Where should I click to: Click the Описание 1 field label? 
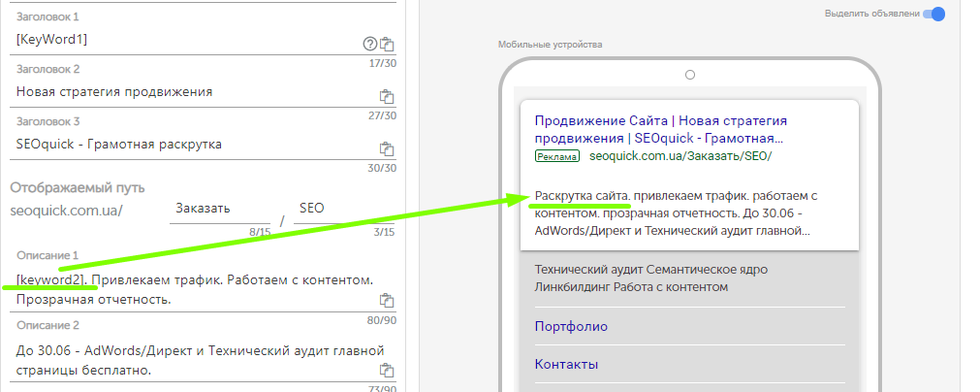(x=47, y=256)
